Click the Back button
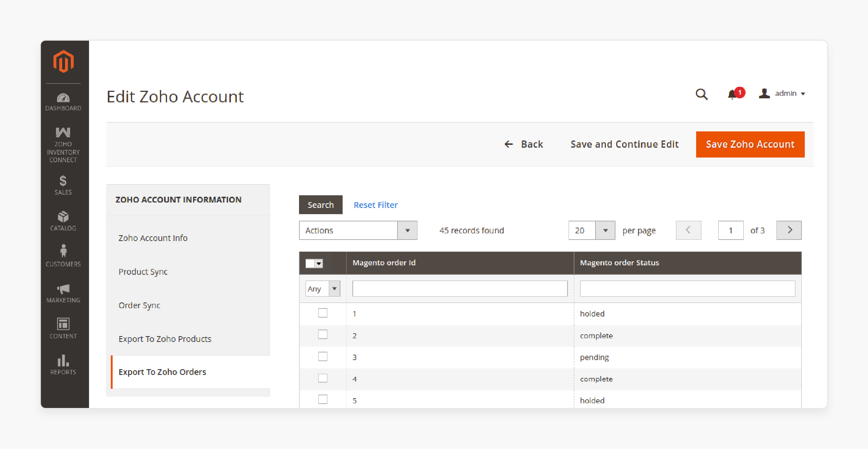The image size is (868, 449). click(524, 144)
